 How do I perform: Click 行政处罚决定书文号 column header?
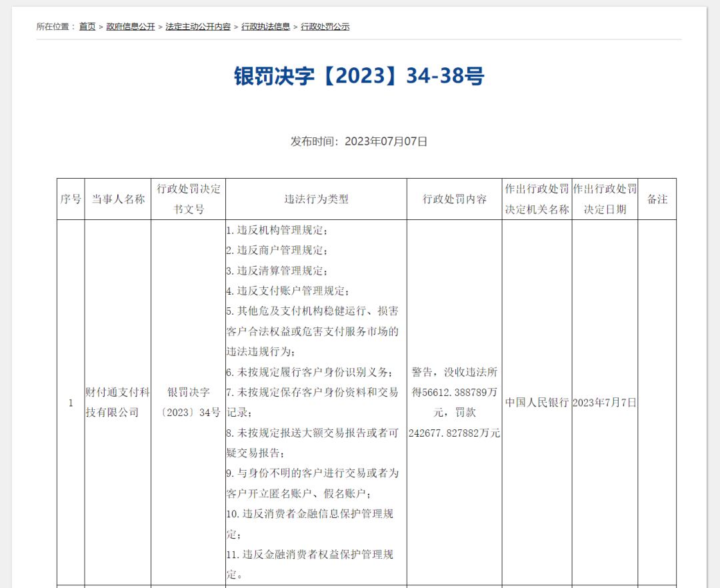[x=188, y=199]
